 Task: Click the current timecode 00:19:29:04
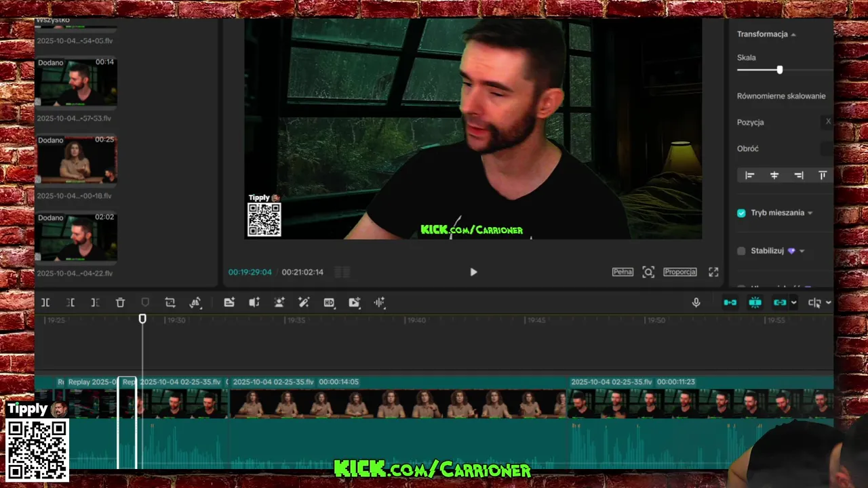coord(250,272)
